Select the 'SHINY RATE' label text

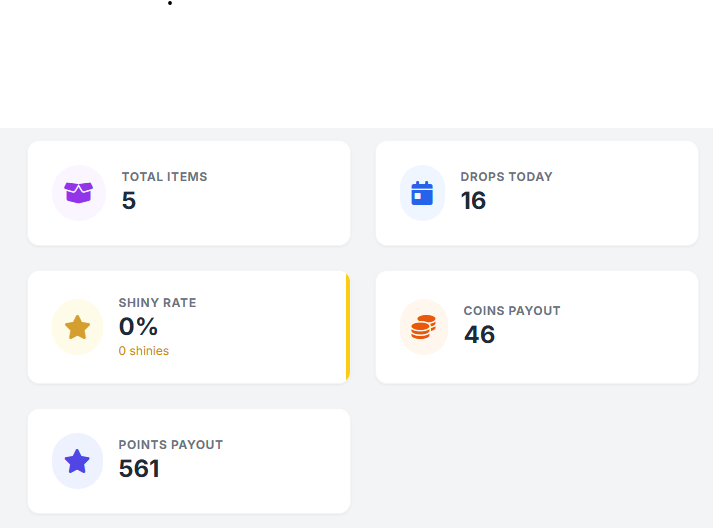coord(157,303)
